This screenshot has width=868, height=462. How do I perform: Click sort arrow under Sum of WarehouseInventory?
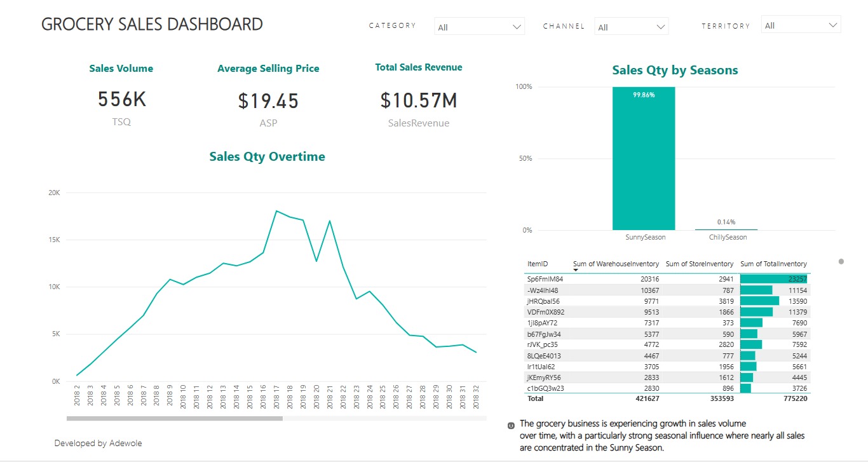point(576,270)
